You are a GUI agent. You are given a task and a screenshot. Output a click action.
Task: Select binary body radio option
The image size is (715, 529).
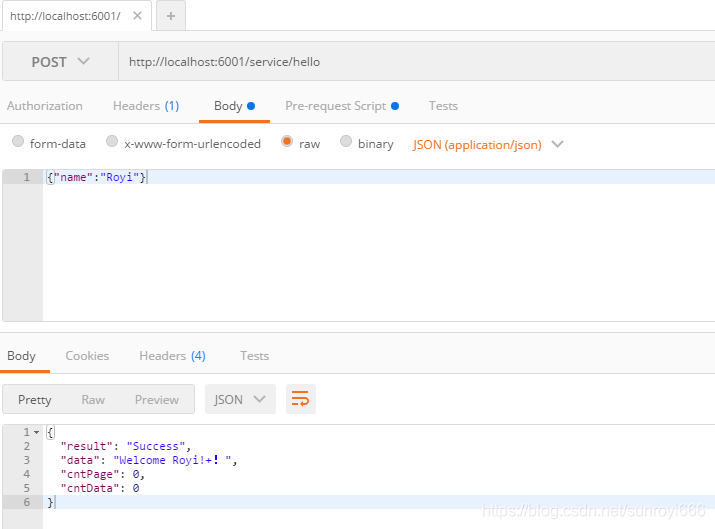coord(346,141)
